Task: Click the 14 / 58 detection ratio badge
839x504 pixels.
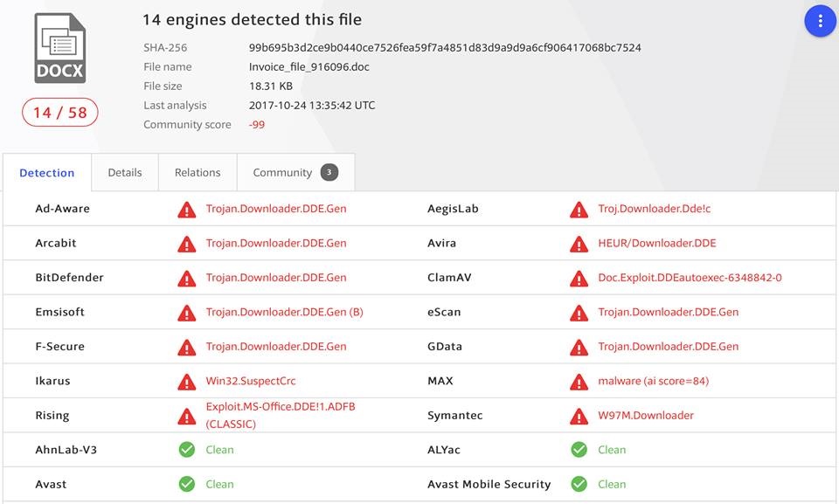Action: pyautogui.click(x=60, y=113)
